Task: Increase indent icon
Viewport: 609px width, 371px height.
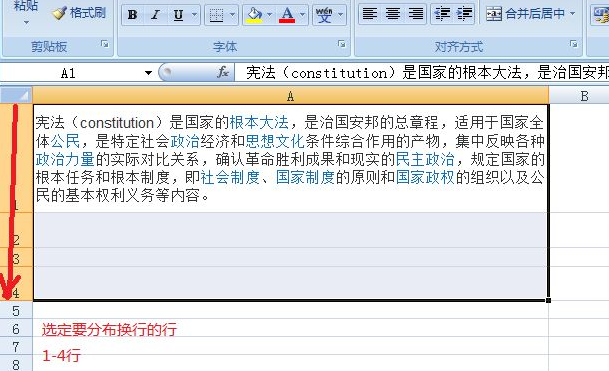Action: (464, 14)
